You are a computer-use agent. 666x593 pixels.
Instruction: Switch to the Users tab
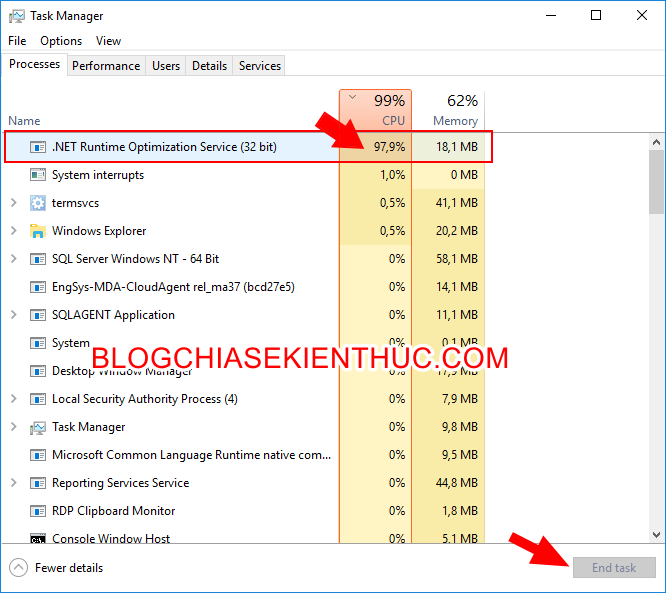166,66
